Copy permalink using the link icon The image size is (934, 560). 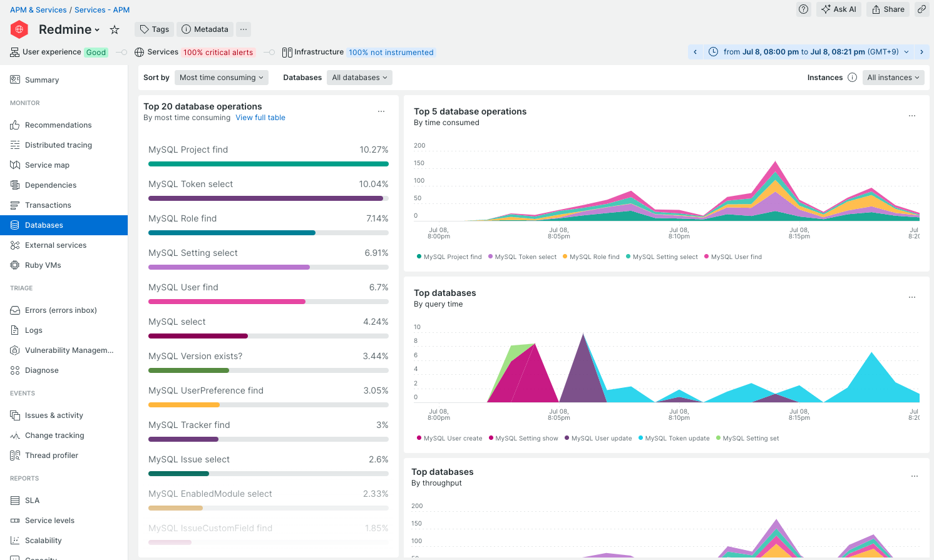coord(921,9)
